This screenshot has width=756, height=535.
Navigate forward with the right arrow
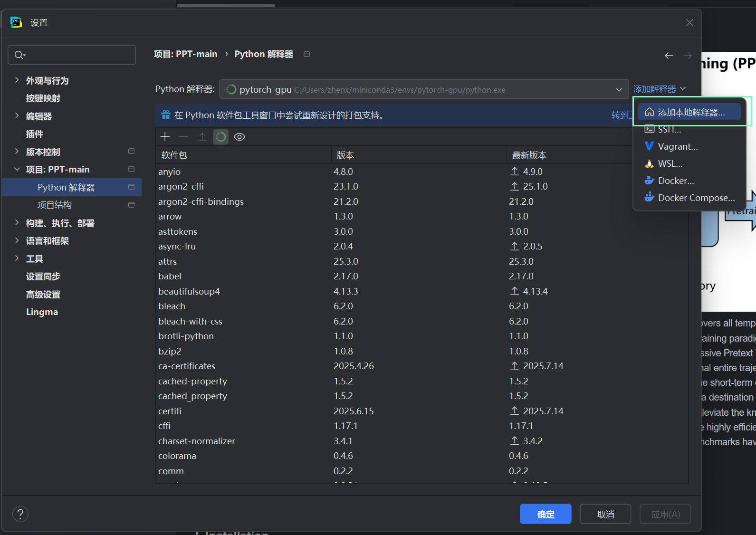pyautogui.click(x=687, y=56)
